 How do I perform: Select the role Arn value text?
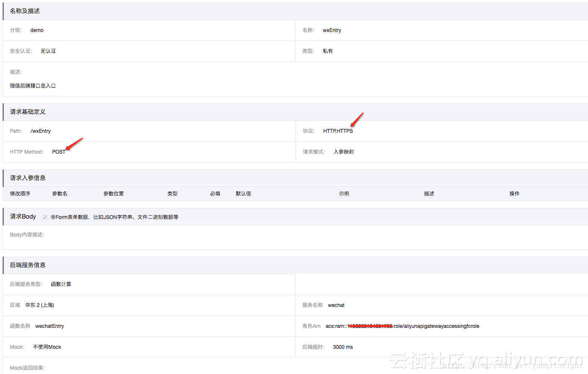pyautogui.click(x=402, y=326)
